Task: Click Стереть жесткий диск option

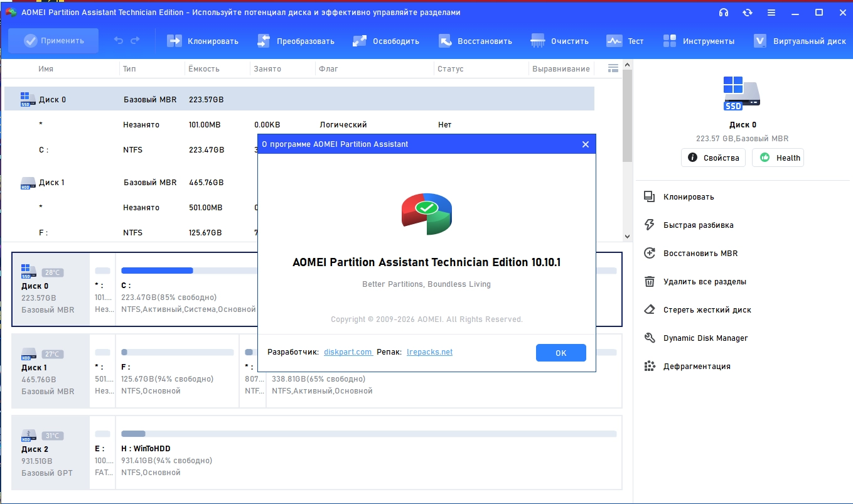Action: coord(707,309)
